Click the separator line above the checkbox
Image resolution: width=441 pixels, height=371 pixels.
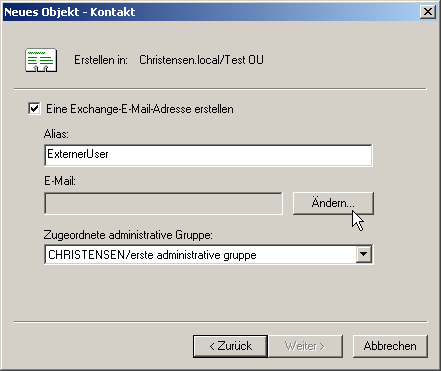(x=220, y=89)
